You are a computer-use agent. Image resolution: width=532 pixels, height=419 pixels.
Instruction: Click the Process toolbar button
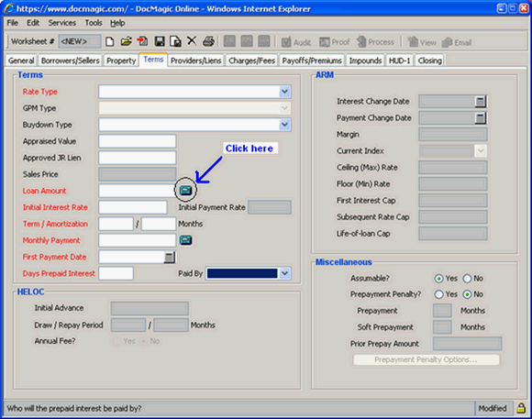(x=375, y=42)
